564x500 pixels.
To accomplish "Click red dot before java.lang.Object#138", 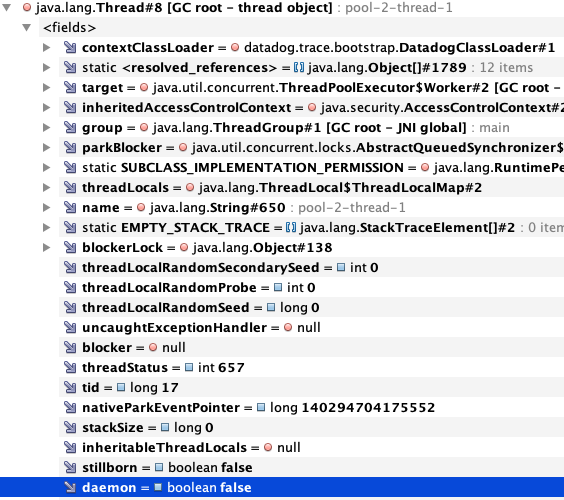I will tap(184, 247).
